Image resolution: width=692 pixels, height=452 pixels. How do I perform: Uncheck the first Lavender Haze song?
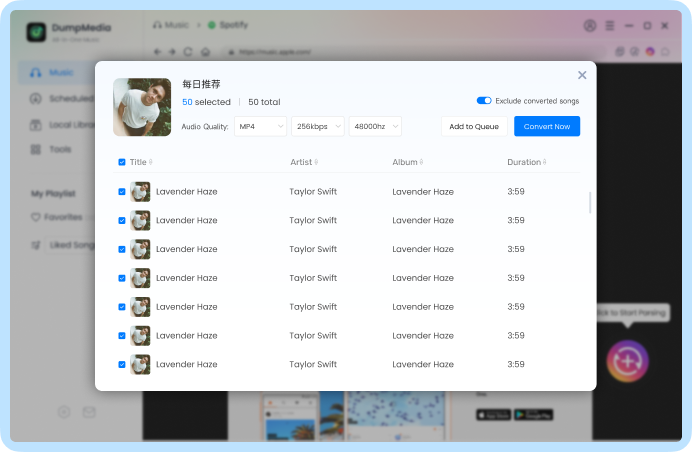pos(122,191)
